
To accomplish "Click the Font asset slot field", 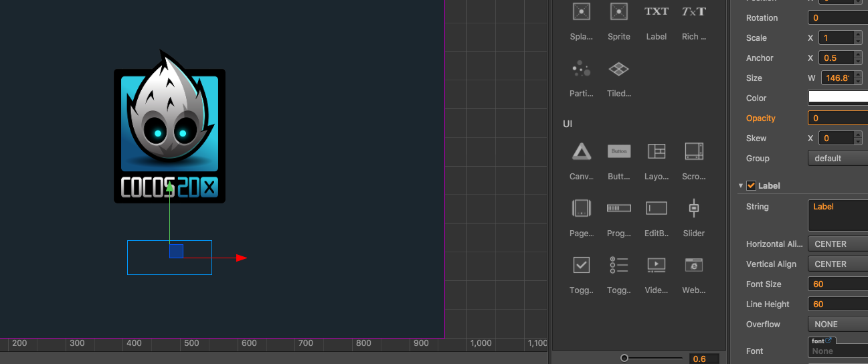I will point(838,351).
